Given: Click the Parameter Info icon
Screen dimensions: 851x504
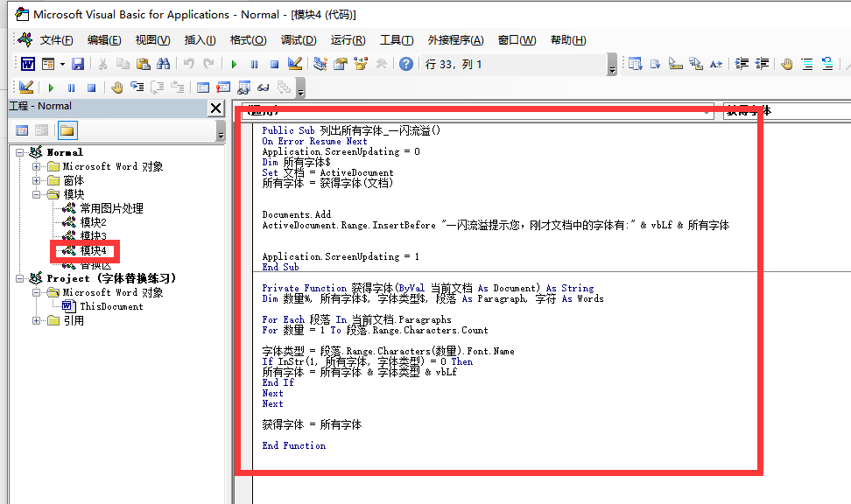Looking at the screenshot, I should 696,64.
